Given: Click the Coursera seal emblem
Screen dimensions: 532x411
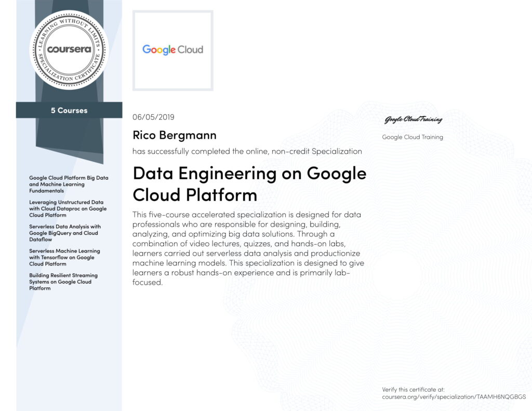Looking at the screenshot, I should 69,50.
